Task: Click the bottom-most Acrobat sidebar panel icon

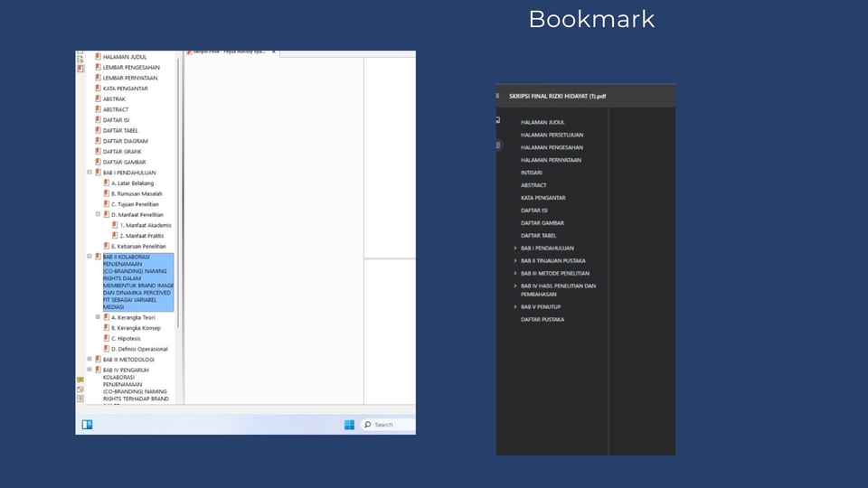Action: [x=80, y=399]
